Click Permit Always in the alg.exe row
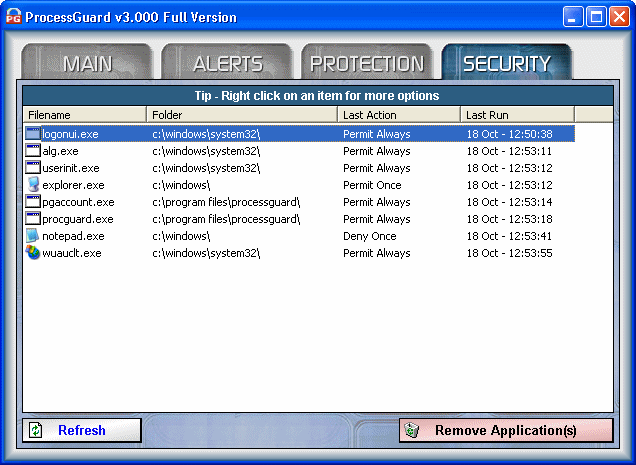The image size is (636, 465). (377, 151)
